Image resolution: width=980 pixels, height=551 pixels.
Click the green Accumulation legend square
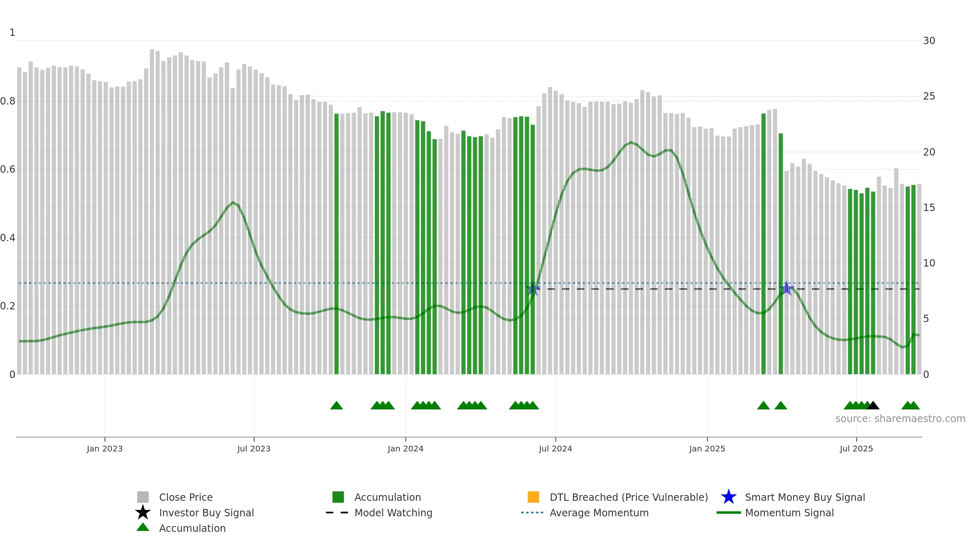[338, 497]
